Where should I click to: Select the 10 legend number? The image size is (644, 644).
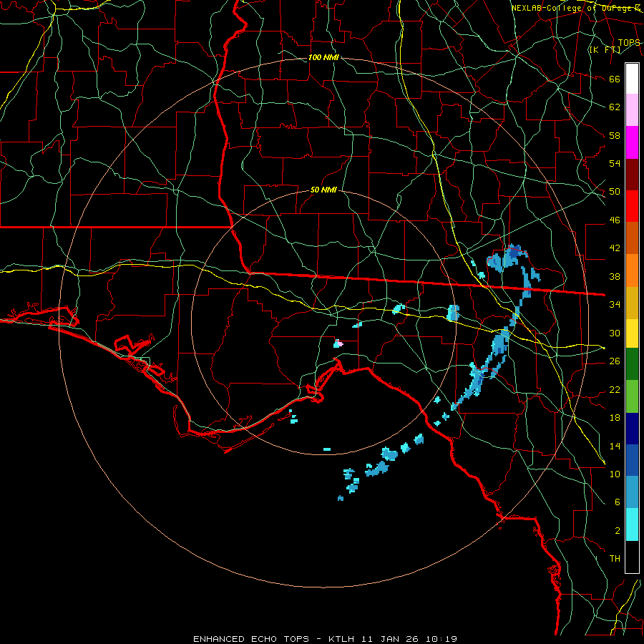coord(615,474)
